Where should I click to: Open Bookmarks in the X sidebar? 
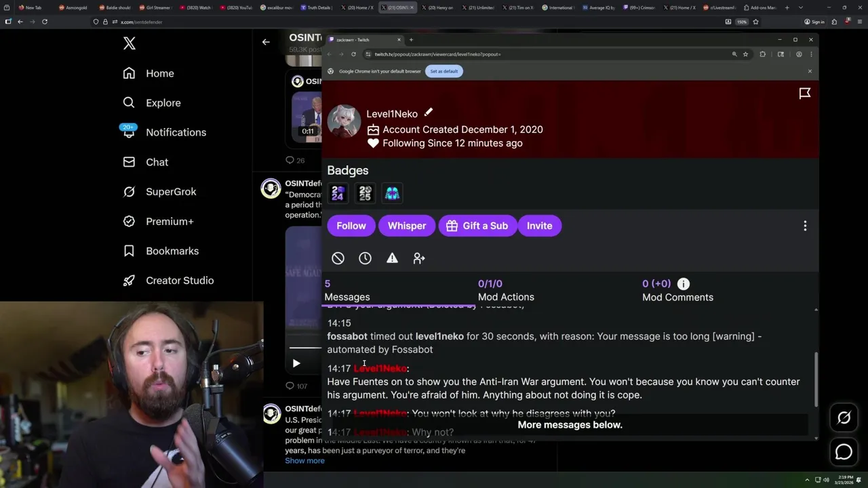coord(161,251)
